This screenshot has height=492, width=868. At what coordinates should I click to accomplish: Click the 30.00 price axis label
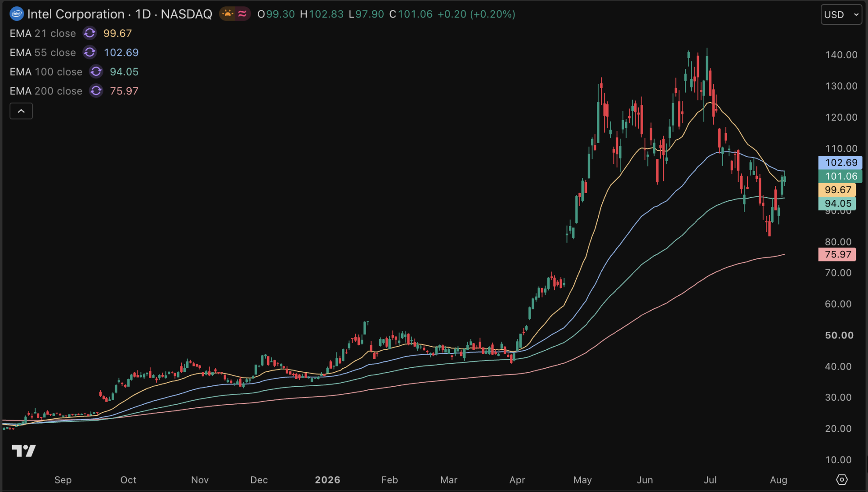(838, 397)
